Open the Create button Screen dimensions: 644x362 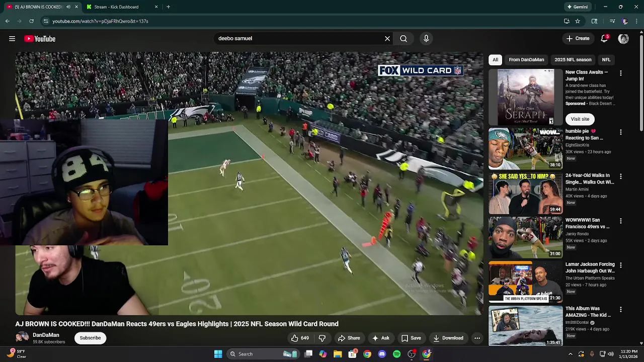(578, 39)
